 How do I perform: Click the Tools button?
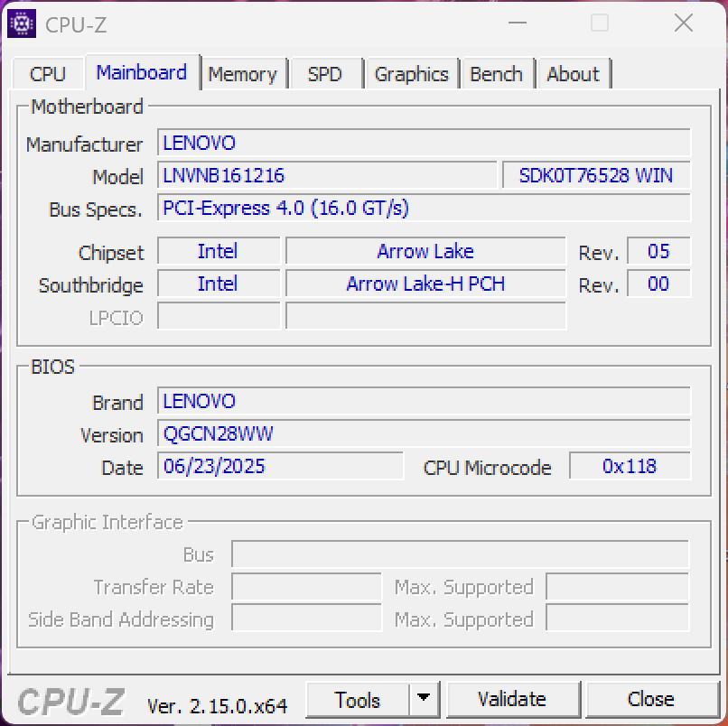(x=358, y=700)
